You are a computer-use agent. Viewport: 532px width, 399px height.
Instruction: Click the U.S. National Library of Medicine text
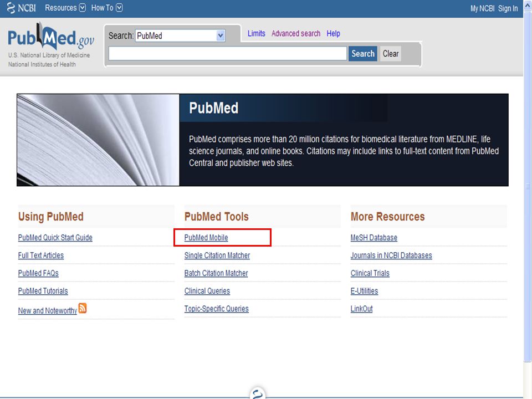[x=49, y=55]
